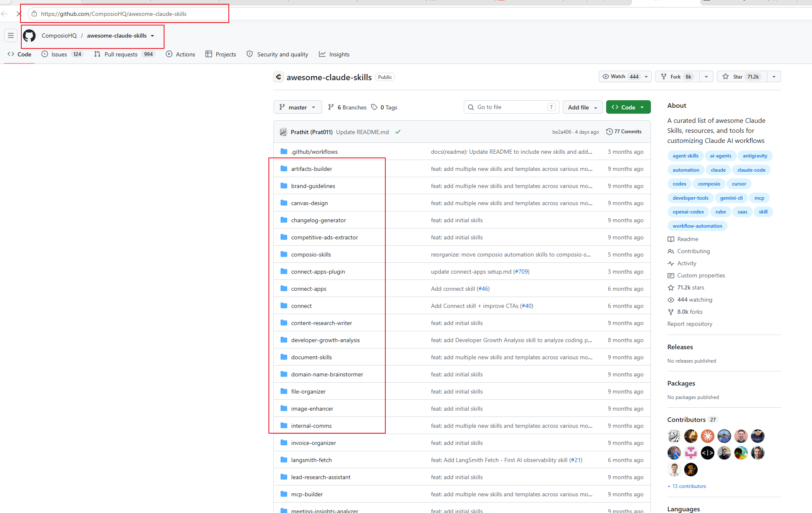Screen dimensions: 812x513
Task: Click the canvas-design folder icon
Action: point(284,203)
